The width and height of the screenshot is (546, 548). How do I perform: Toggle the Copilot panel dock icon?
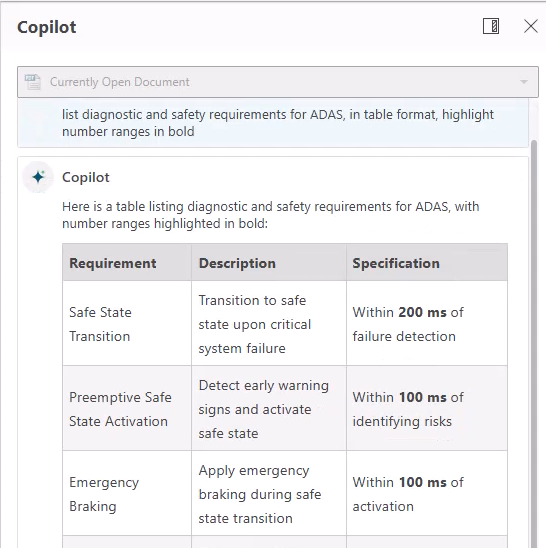coord(491,26)
